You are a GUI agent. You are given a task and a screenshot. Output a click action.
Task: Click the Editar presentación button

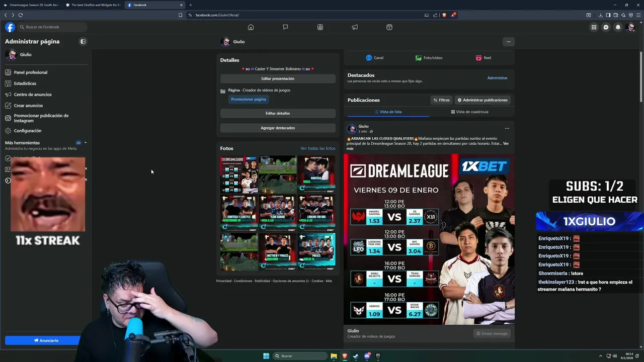pos(278,78)
